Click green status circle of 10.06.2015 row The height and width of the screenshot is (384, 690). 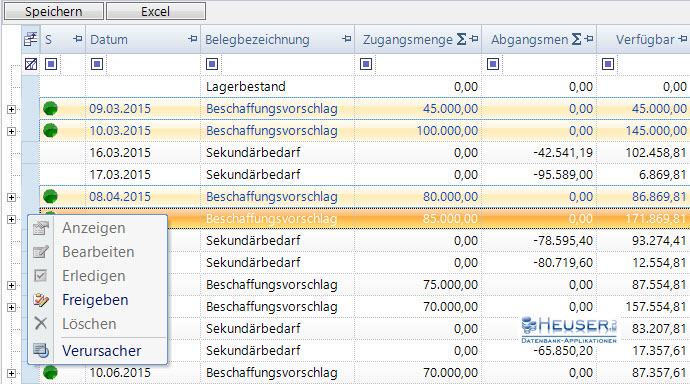pyautogui.click(x=51, y=372)
